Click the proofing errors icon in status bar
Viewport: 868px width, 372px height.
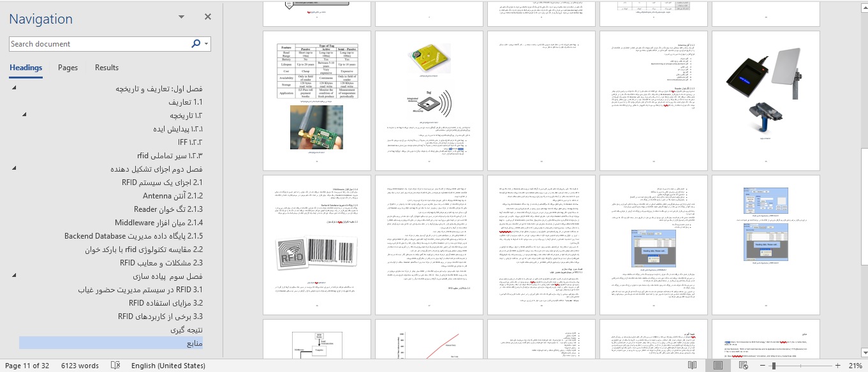click(115, 366)
